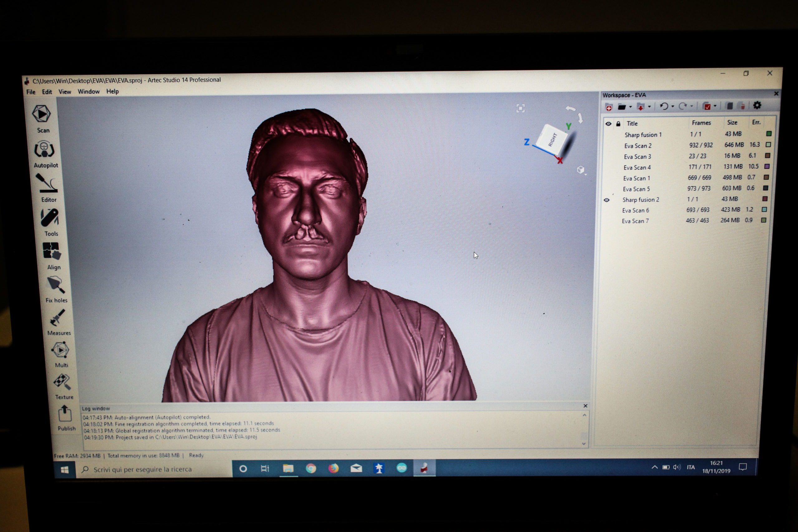Click the RIGHT face of navigation cube

point(552,140)
